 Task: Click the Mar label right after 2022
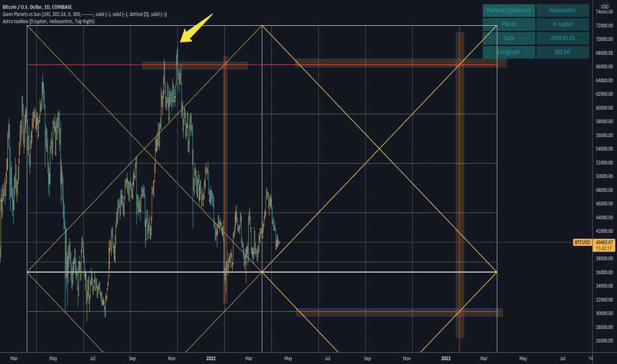(249, 359)
